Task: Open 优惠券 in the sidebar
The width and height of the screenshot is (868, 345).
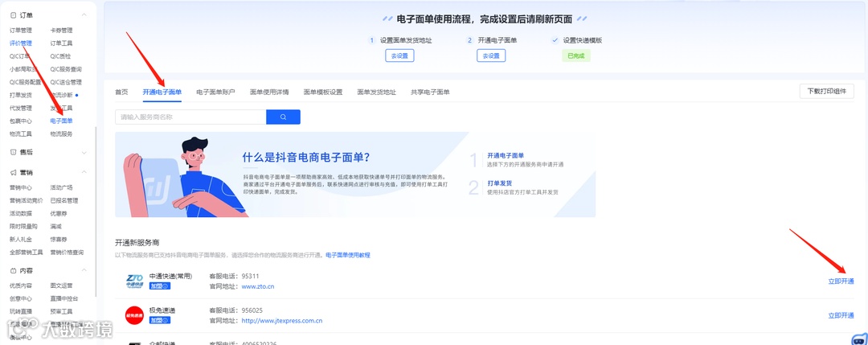Action: (x=58, y=213)
